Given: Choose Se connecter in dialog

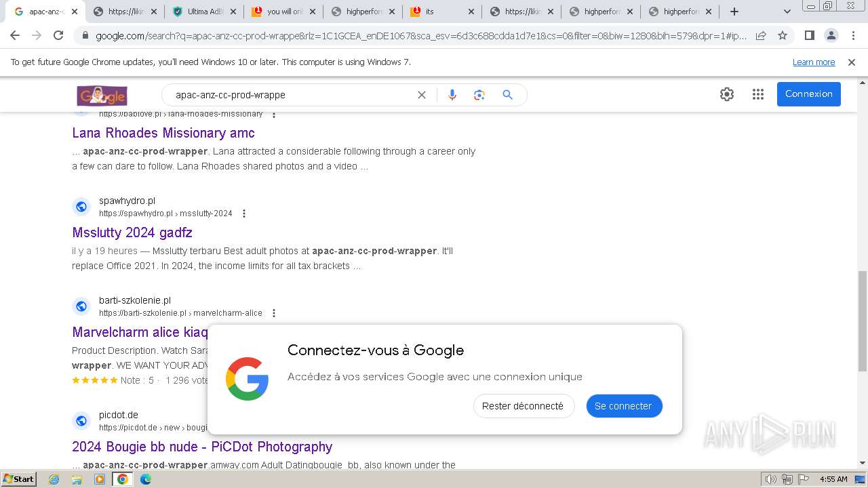Looking at the screenshot, I should pyautogui.click(x=623, y=406).
